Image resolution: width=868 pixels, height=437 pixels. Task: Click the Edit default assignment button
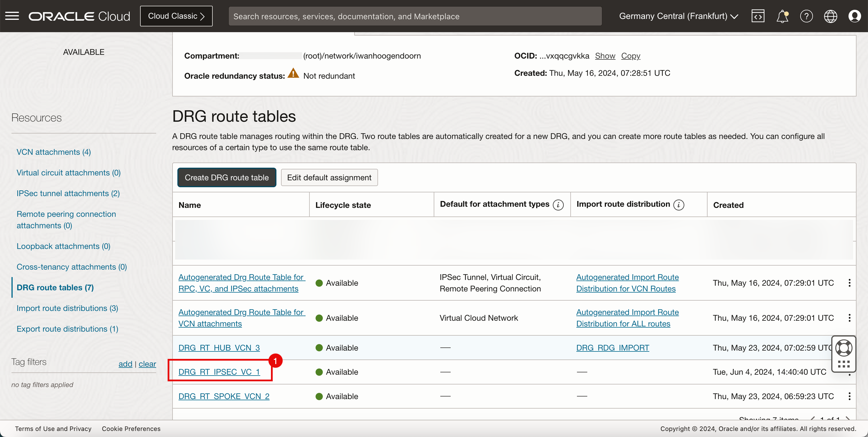point(329,177)
